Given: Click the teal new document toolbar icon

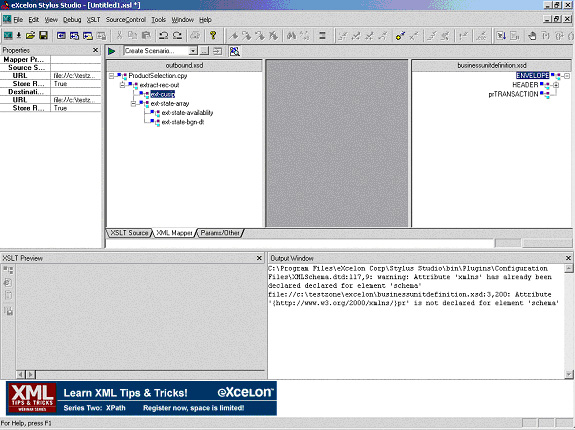Looking at the screenshot, I should tap(8, 36).
